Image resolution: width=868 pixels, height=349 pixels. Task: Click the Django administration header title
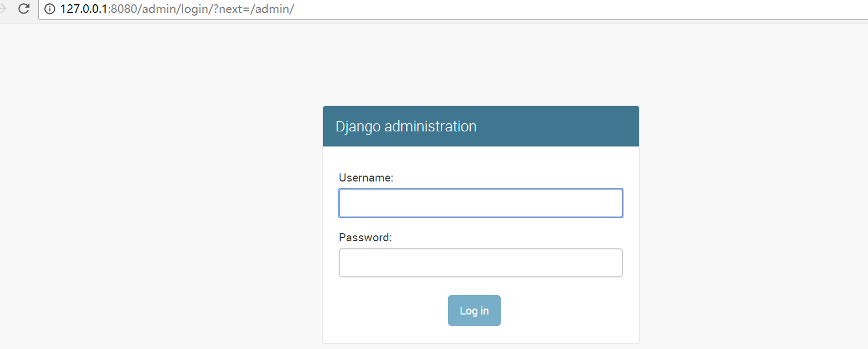click(x=406, y=127)
